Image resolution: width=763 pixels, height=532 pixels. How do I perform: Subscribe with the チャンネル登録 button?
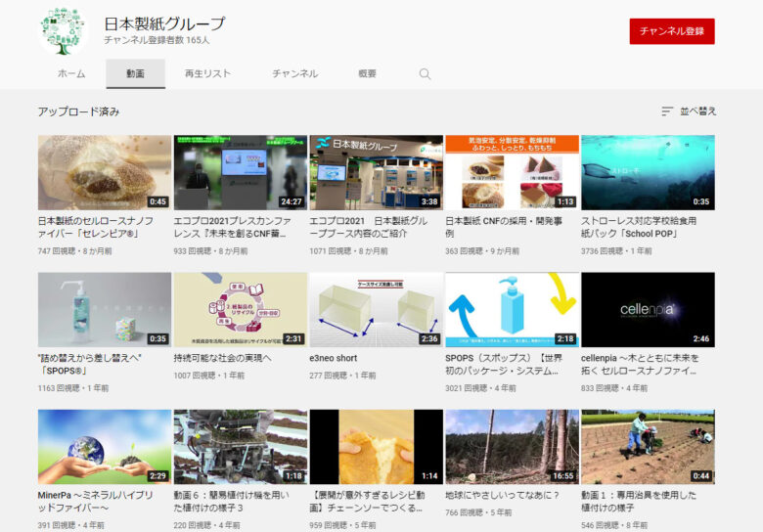pos(672,31)
